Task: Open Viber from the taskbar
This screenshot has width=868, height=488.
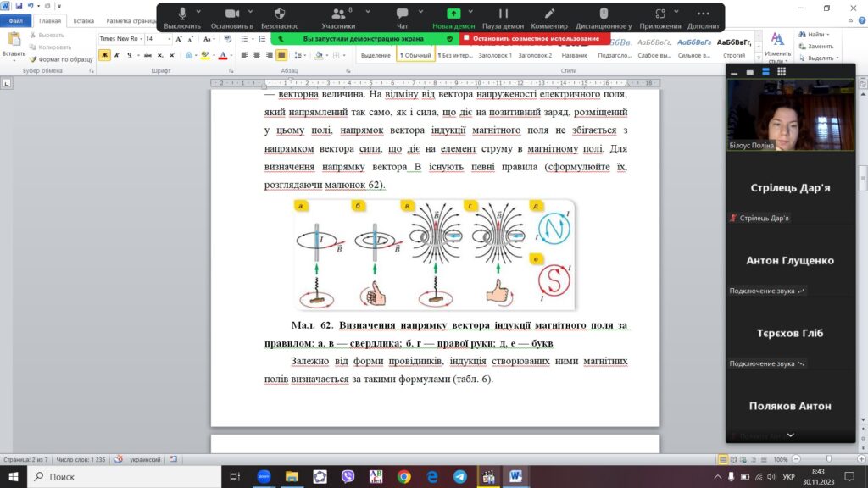Action: [348, 476]
